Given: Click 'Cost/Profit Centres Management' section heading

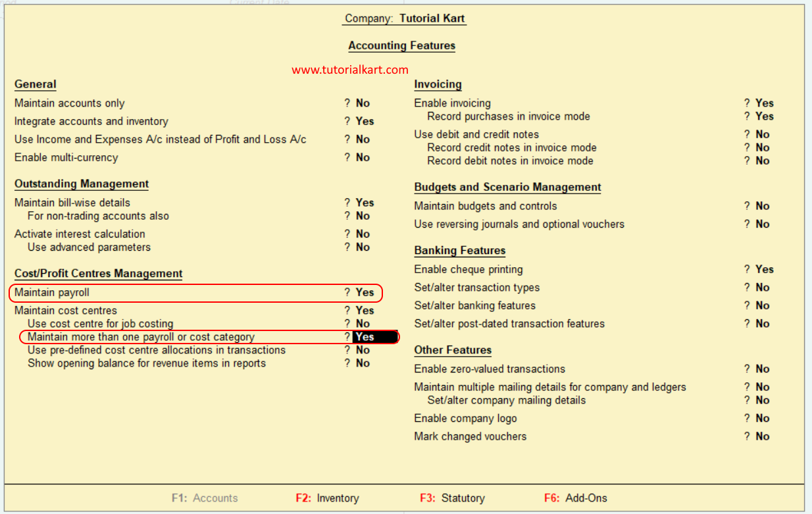Looking at the screenshot, I should point(99,274).
